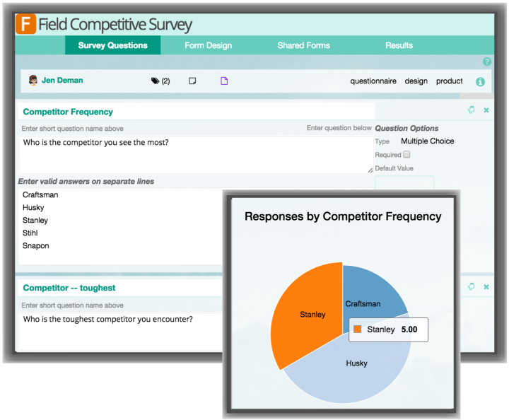Click the Snapon answer line
The width and height of the screenshot is (509, 420).
pyautogui.click(x=36, y=245)
